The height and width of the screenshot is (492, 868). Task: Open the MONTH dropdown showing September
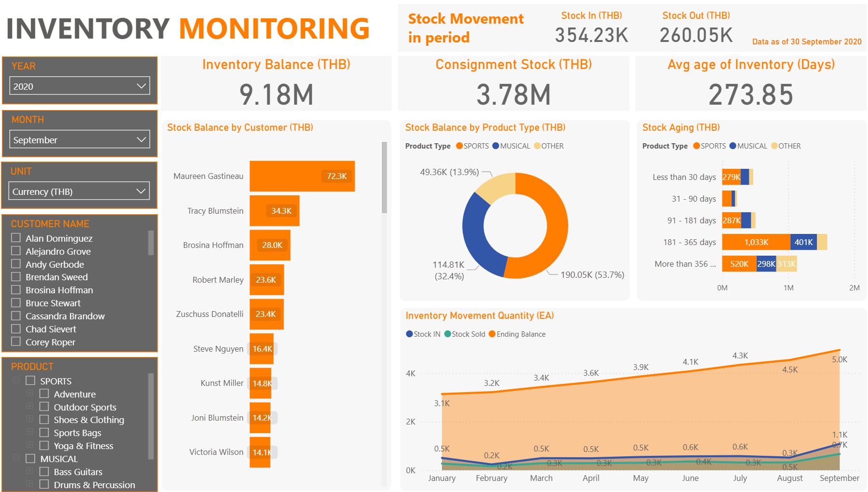[x=80, y=140]
